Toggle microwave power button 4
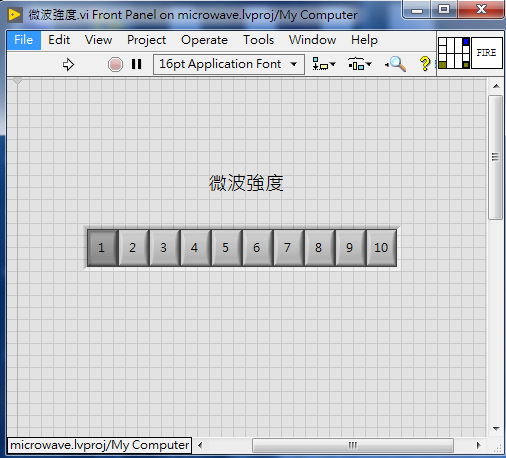The image size is (506, 458). click(x=195, y=248)
